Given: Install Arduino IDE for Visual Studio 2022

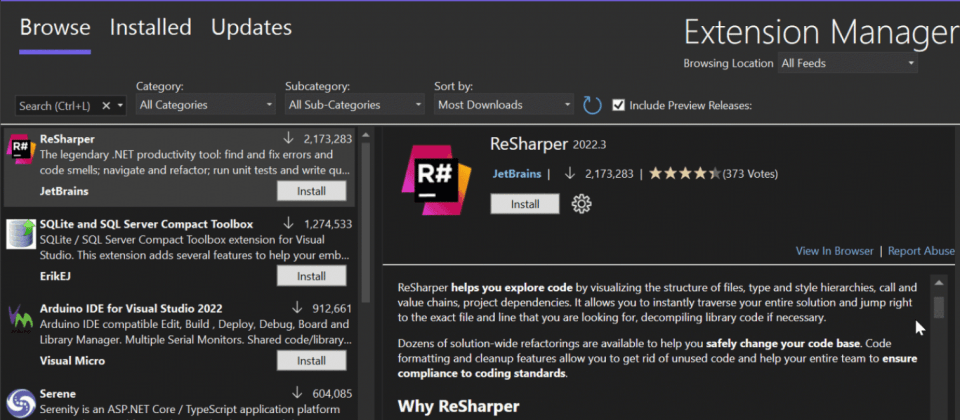Looking at the screenshot, I should (x=312, y=361).
